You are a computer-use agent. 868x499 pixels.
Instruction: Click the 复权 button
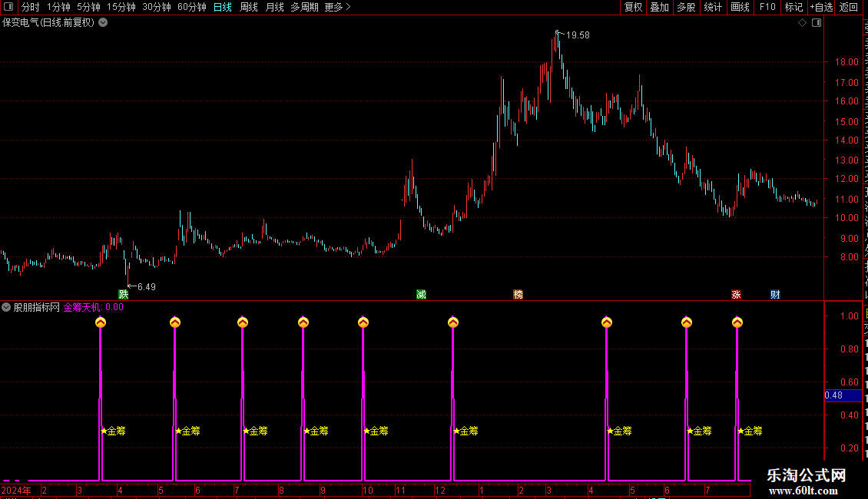633,7
